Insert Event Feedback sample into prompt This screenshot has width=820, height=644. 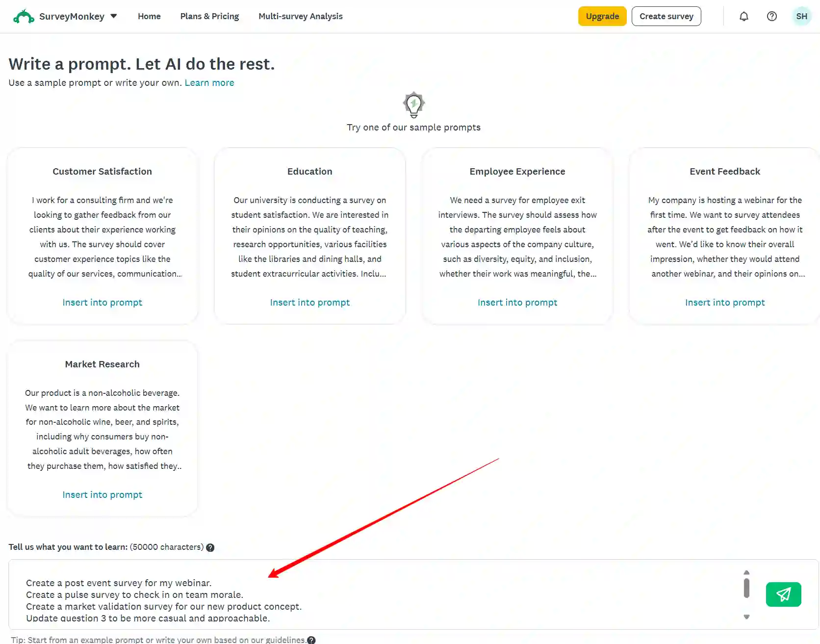725,303
